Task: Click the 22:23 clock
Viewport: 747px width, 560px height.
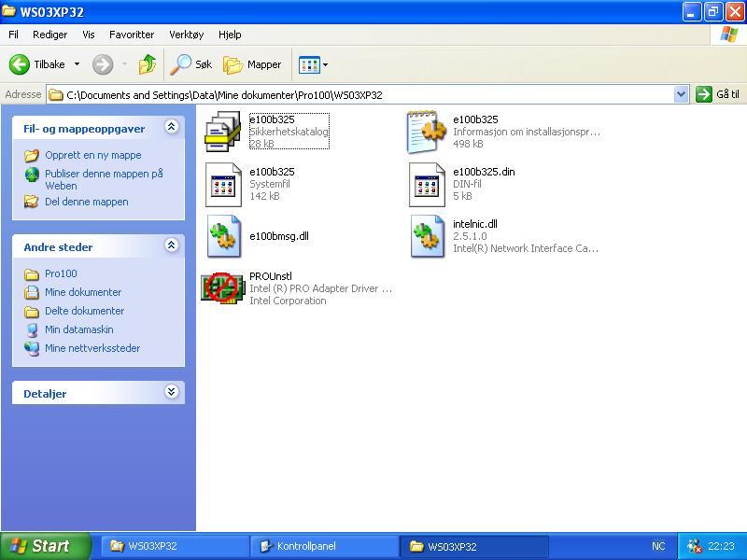Action: click(x=721, y=546)
